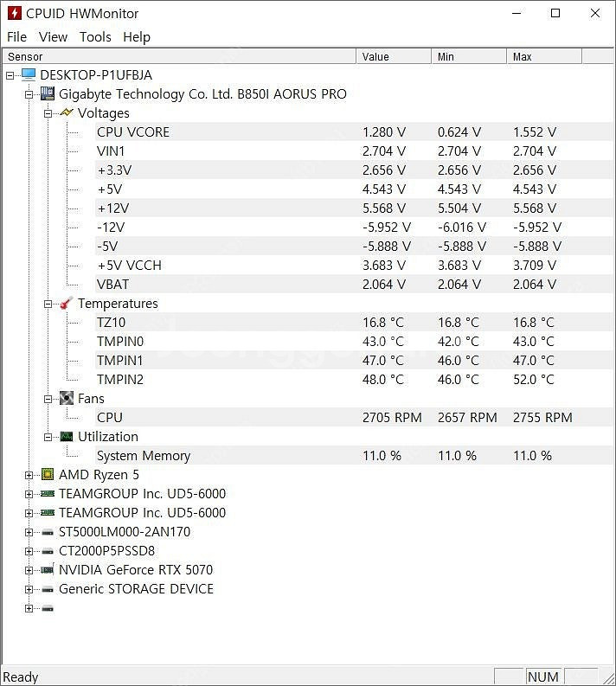The width and height of the screenshot is (616, 686).
Task: Select the -12V voltage row
Action: point(354,227)
